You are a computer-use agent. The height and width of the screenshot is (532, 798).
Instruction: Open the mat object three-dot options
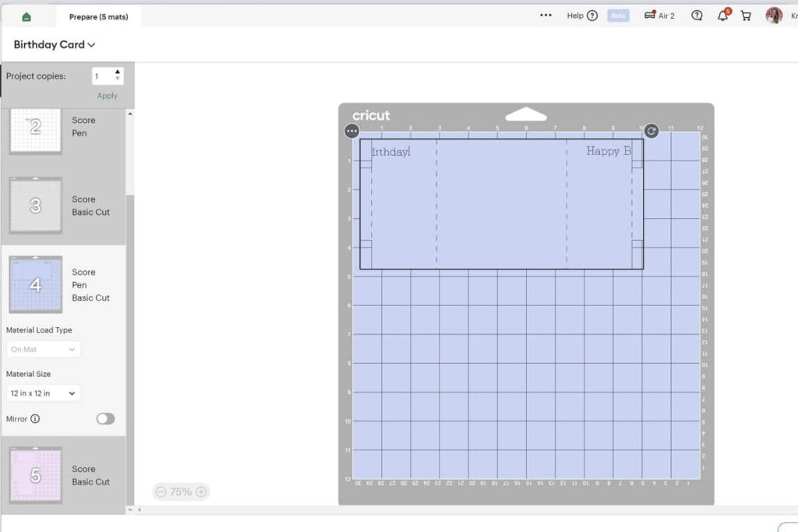351,131
